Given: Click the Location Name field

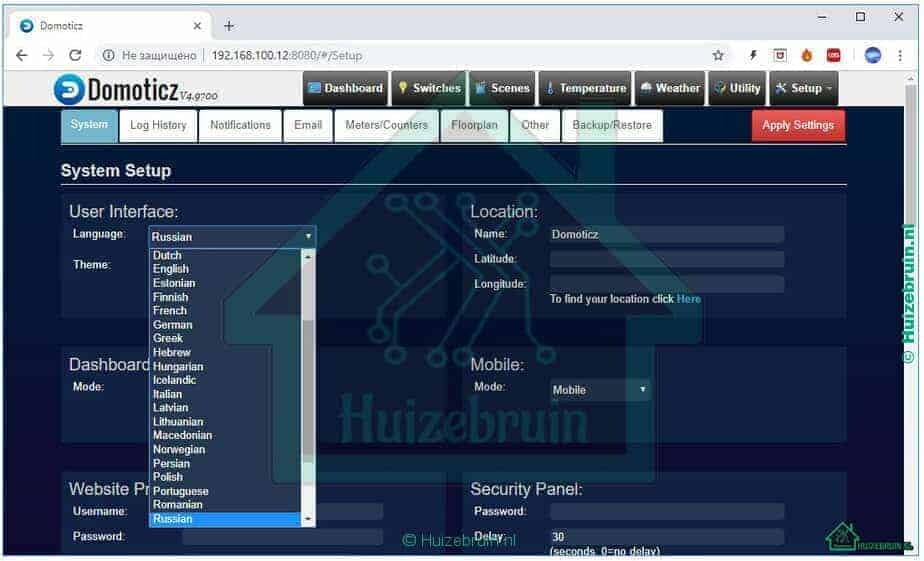Looking at the screenshot, I should pyautogui.click(x=666, y=235).
